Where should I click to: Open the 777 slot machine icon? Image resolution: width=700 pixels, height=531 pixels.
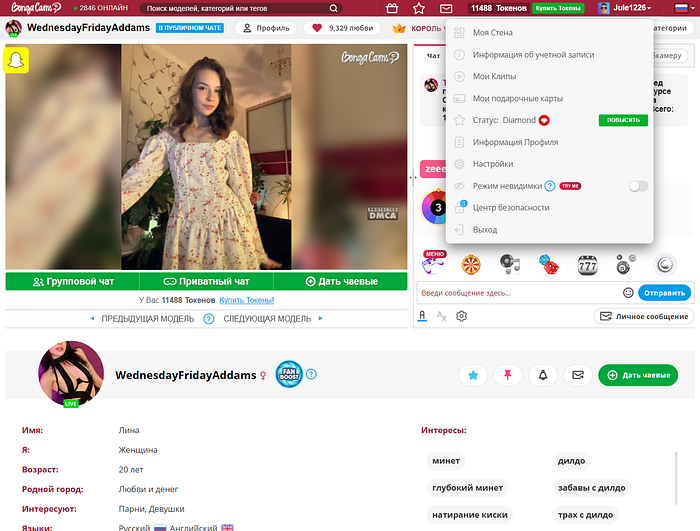[x=587, y=265]
